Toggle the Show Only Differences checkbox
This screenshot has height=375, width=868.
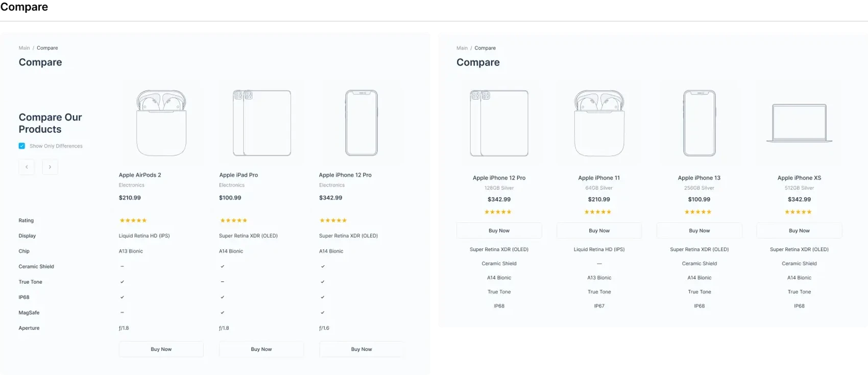click(x=22, y=146)
